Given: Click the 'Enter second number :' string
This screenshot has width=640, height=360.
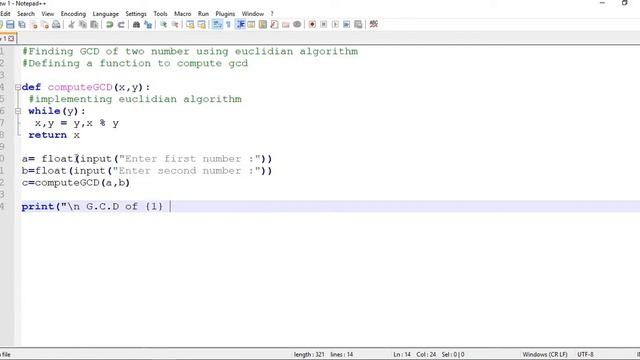Looking at the screenshot, I should click(x=187, y=171).
